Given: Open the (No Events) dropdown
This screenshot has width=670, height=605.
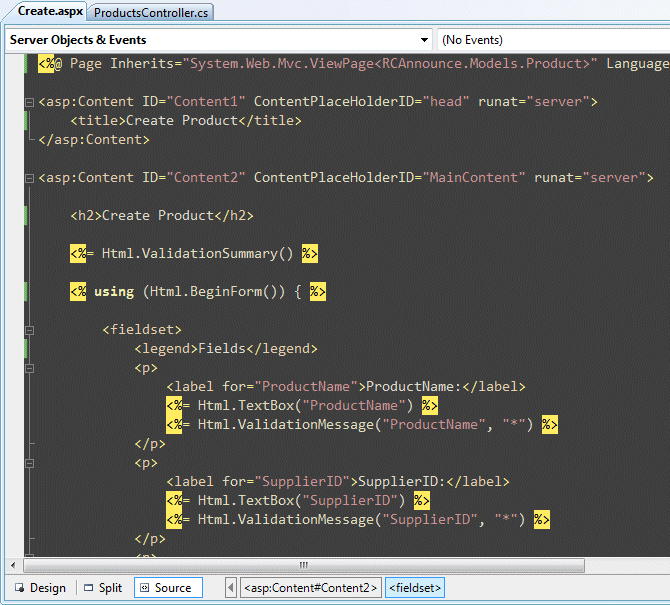Looking at the screenshot, I should (x=554, y=40).
